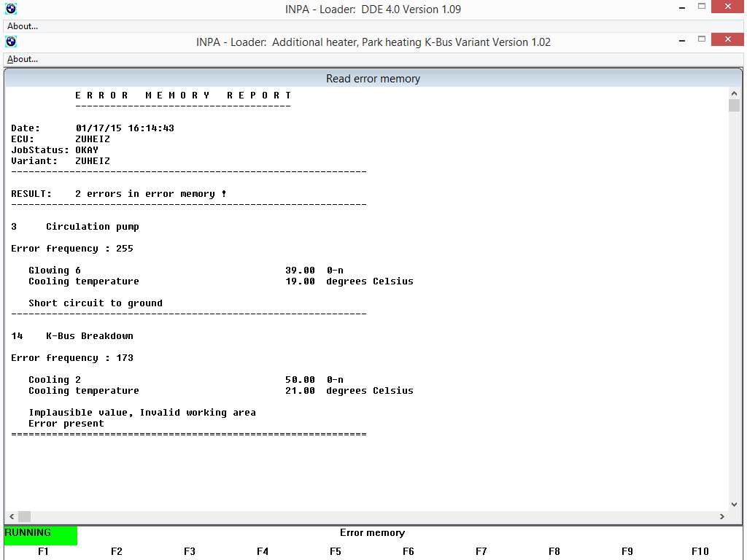The image size is (747, 560).
Task: Click the F10 function key button
Action: 700,551
